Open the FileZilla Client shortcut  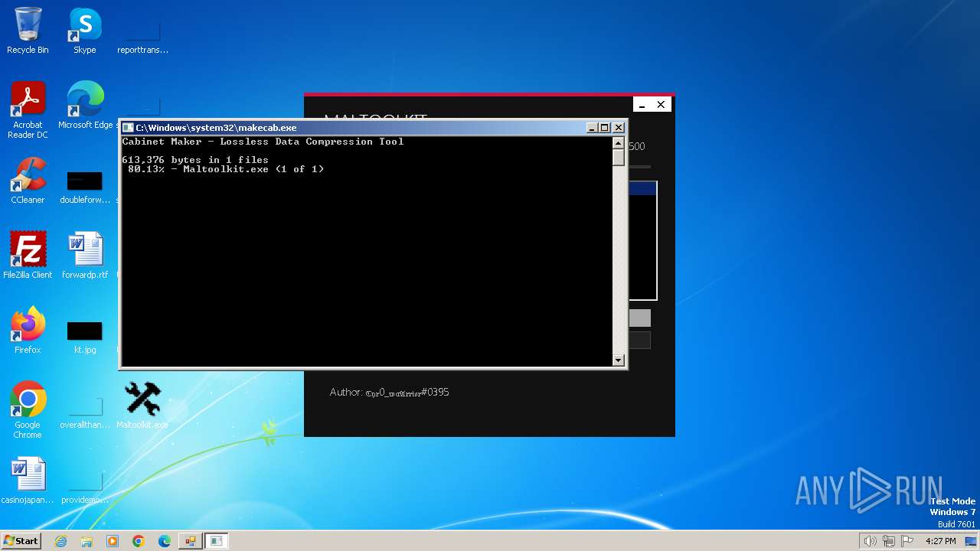[x=28, y=256]
